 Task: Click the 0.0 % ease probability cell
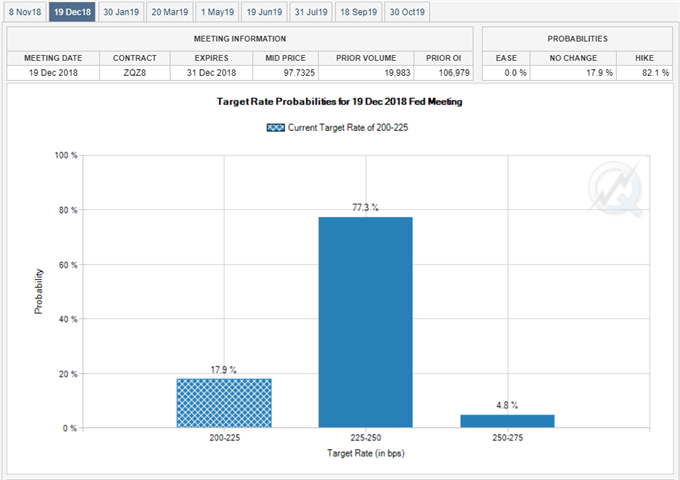click(x=506, y=73)
